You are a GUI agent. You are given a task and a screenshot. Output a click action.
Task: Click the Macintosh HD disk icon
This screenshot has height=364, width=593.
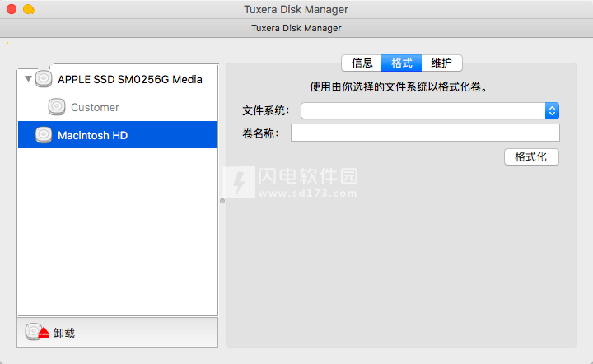point(44,135)
